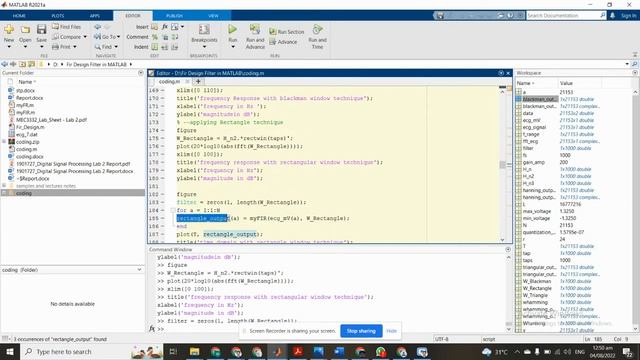
Task: Switch to the HOME tab
Action: [x=19, y=16]
